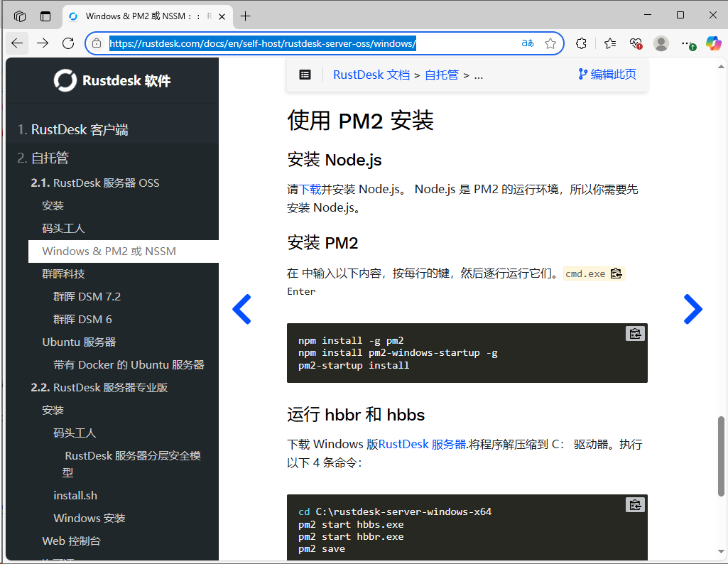
Task: Reload the current page
Action: 68,43
